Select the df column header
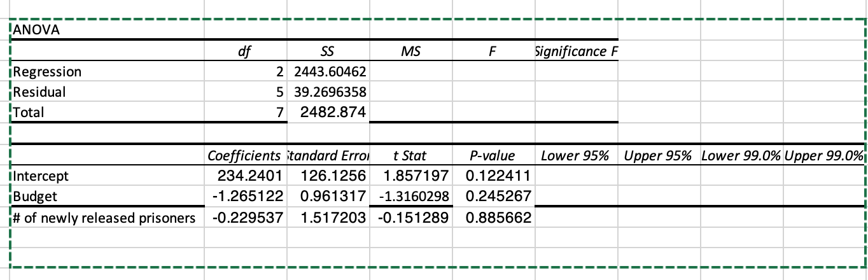This screenshot has width=868, height=280. pyautogui.click(x=246, y=51)
